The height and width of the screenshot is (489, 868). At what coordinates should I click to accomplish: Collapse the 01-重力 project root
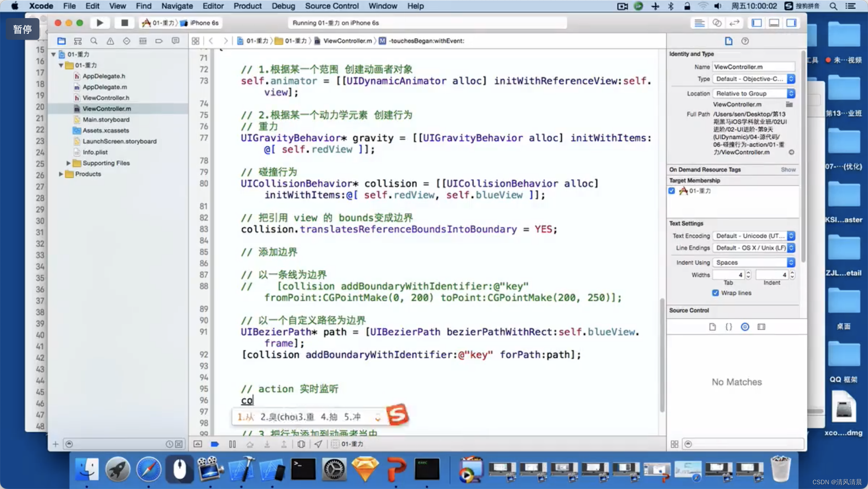click(x=54, y=55)
